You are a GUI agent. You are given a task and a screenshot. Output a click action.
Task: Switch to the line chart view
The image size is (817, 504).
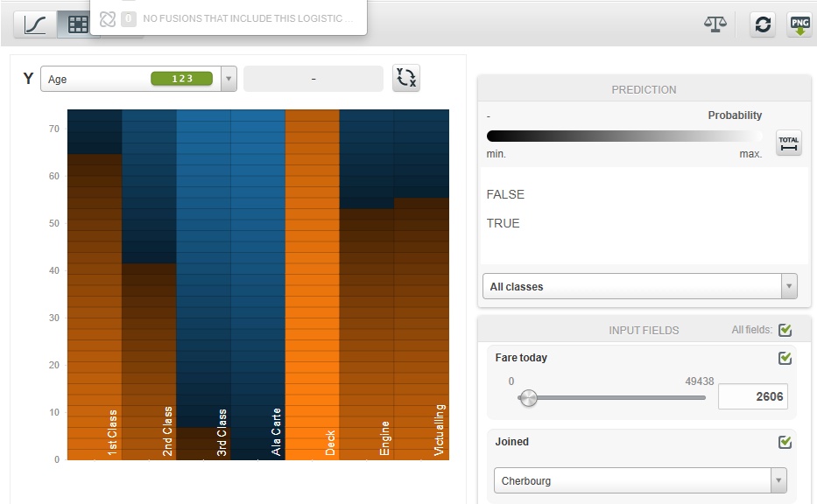point(35,24)
